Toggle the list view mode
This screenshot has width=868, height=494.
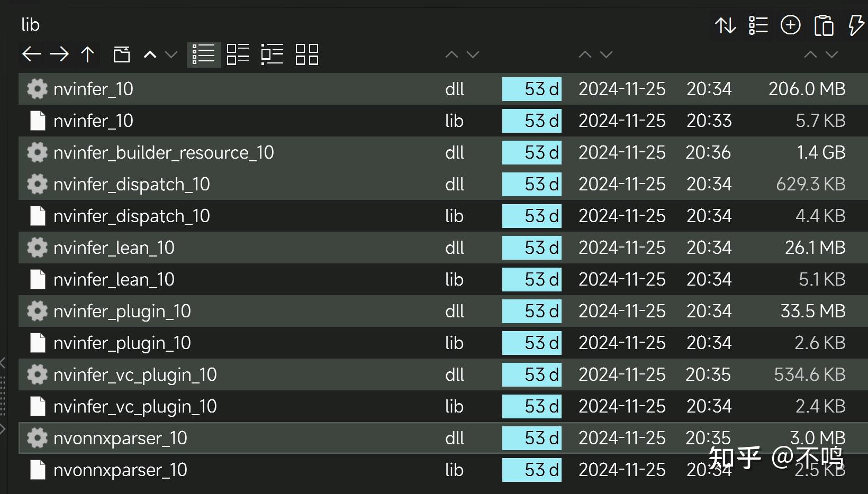click(x=203, y=54)
